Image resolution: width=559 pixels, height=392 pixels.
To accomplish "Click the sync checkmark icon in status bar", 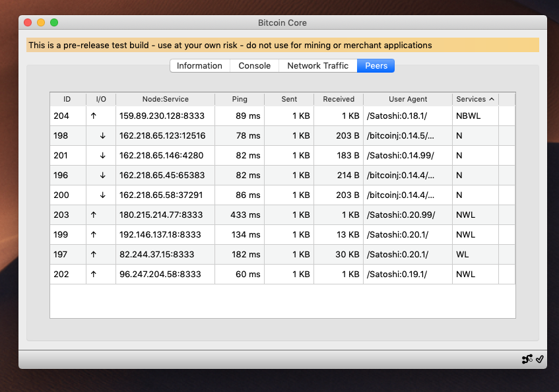I will 539,359.
